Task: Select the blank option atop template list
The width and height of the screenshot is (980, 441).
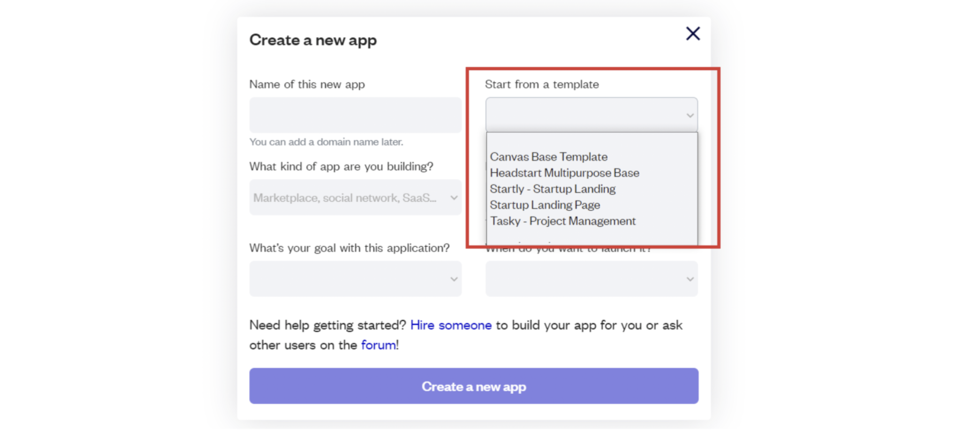Action: pos(591,142)
